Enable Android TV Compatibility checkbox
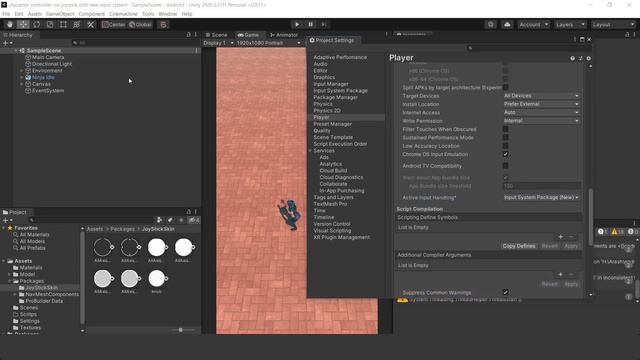This screenshot has height=360, width=640. point(505,166)
